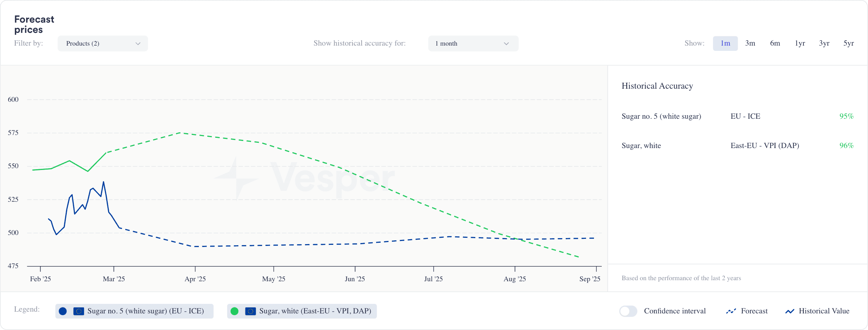Select the 3yr time range
This screenshot has height=330, width=868.
coord(824,43)
